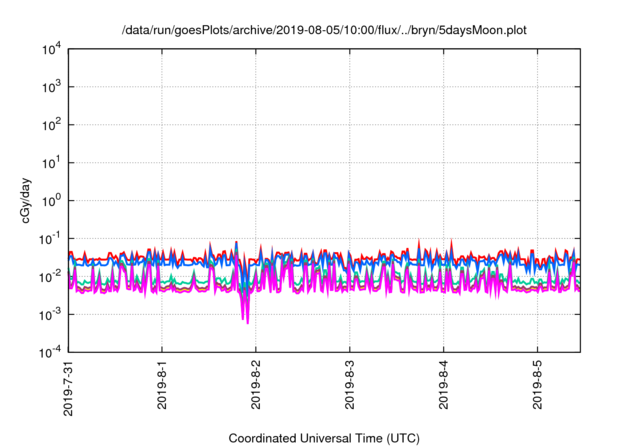This screenshot has width=640, height=448.
Task: Click the Coordinated Universal Time axis label
Action: pyautogui.click(x=324, y=438)
